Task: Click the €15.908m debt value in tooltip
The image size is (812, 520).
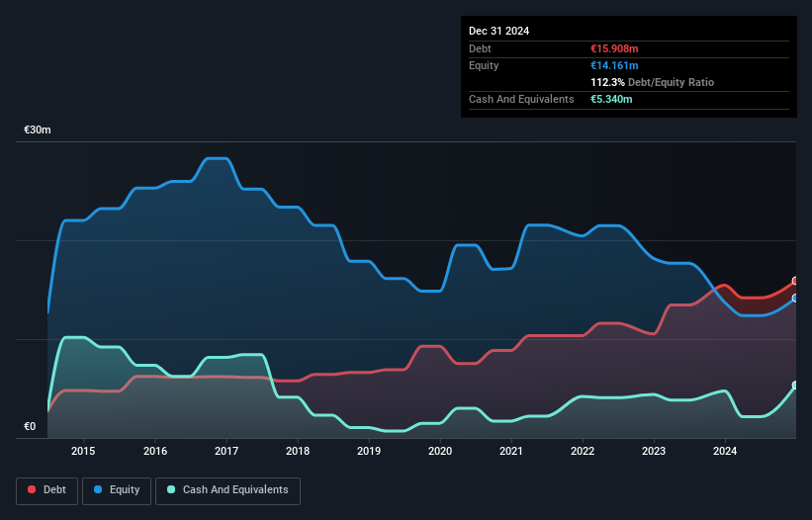Action: click(x=614, y=48)
